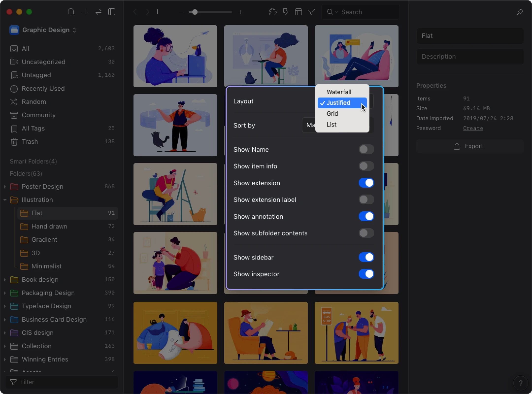Image resolution: width=532 pixels, height=394 pixels.
Task: Select the Gradient folder
Action: pos(68,240)
